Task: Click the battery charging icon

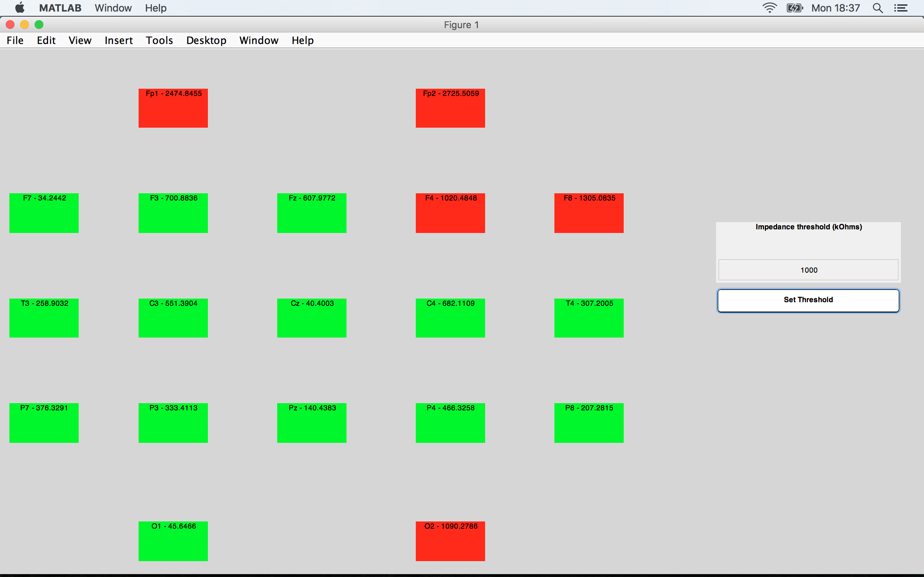Action: (794, 8)
